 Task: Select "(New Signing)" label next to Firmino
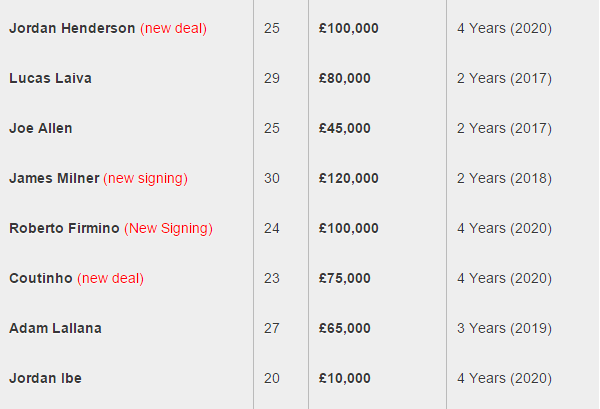pos(168,228)
